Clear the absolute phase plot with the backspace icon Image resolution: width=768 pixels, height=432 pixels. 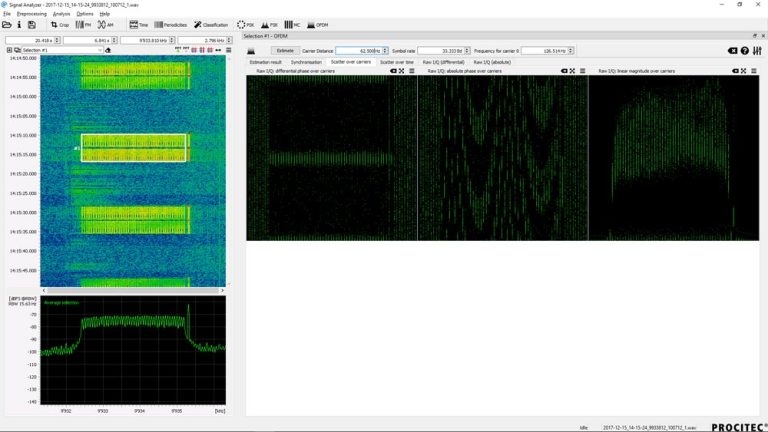coord(564,71)
